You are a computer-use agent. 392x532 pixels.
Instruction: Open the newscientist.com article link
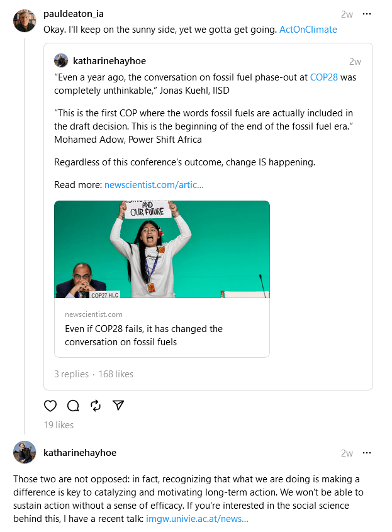pos(154,185)
